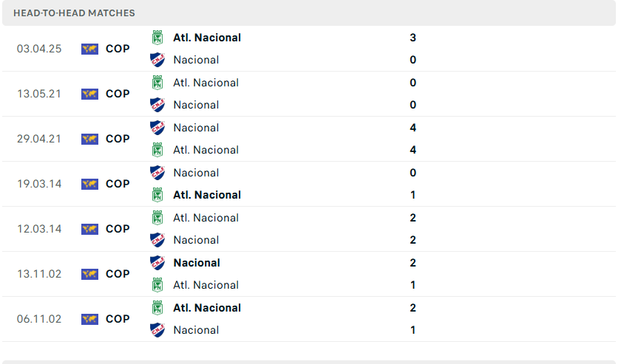Select the COP competition label for 06.11.02
Image resolution: width=624 pixels, height=364 pixels.
pos(118,319)
